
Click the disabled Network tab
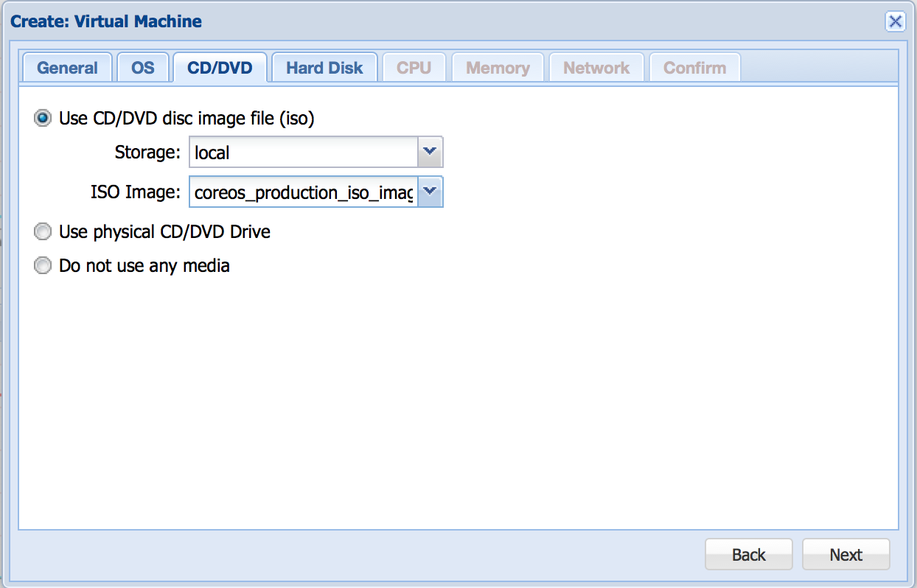point(596,68)
